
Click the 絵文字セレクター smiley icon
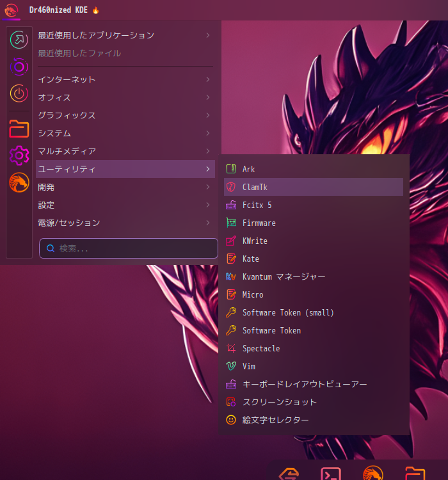231,420
